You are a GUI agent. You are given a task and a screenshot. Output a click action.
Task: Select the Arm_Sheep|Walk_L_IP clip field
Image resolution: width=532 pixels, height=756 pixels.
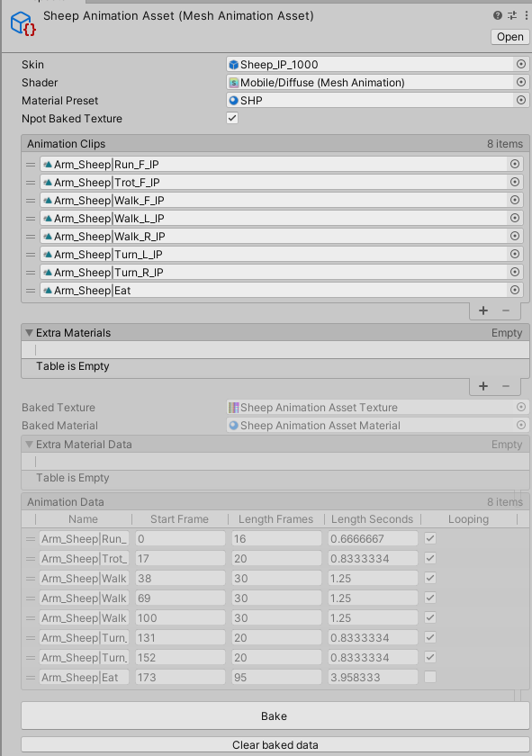click(x=274, y=219)
